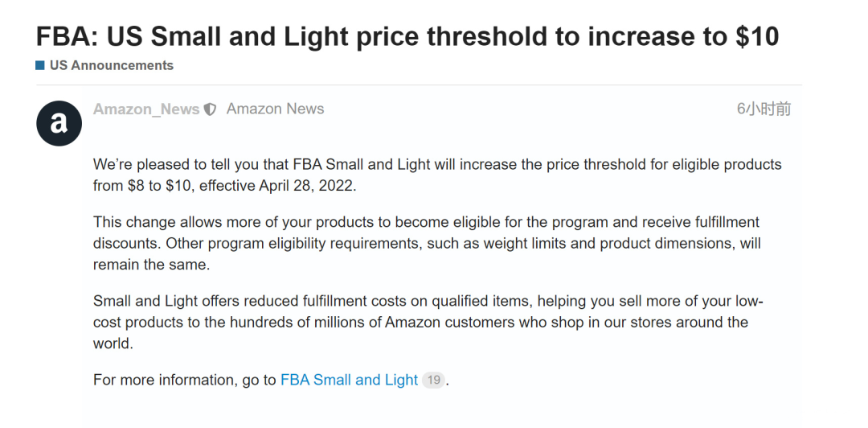This screenshot has height=428, width=868.
Task: Click the "For more information, go to" text
Action: (185, 380)
